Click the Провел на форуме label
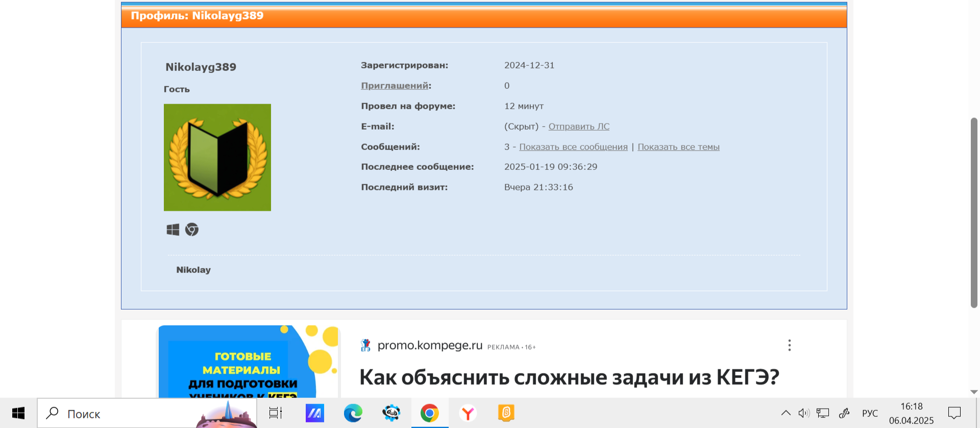 (x=408, y=106)
